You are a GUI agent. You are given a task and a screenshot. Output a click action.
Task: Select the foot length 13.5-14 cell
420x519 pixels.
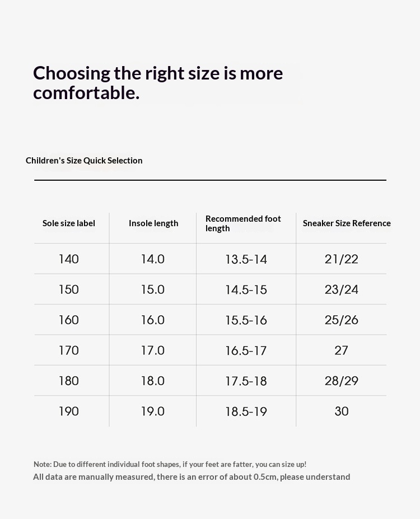coord(246,259)
